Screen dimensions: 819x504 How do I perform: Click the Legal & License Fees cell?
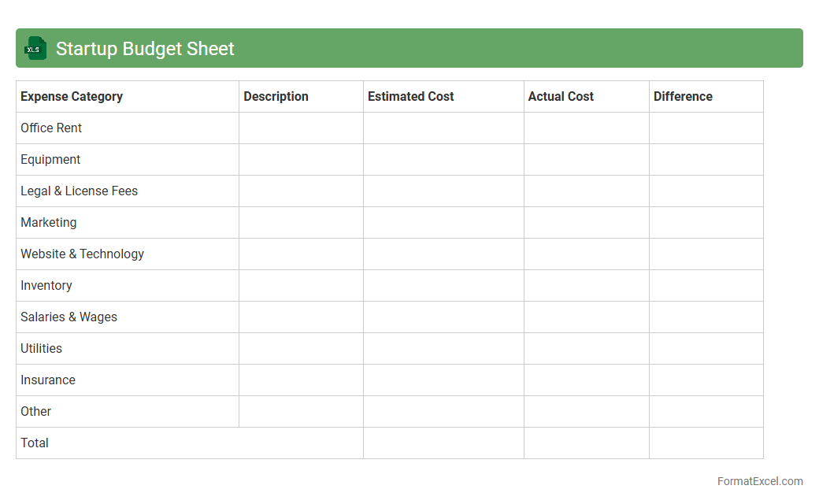point(79,191)
